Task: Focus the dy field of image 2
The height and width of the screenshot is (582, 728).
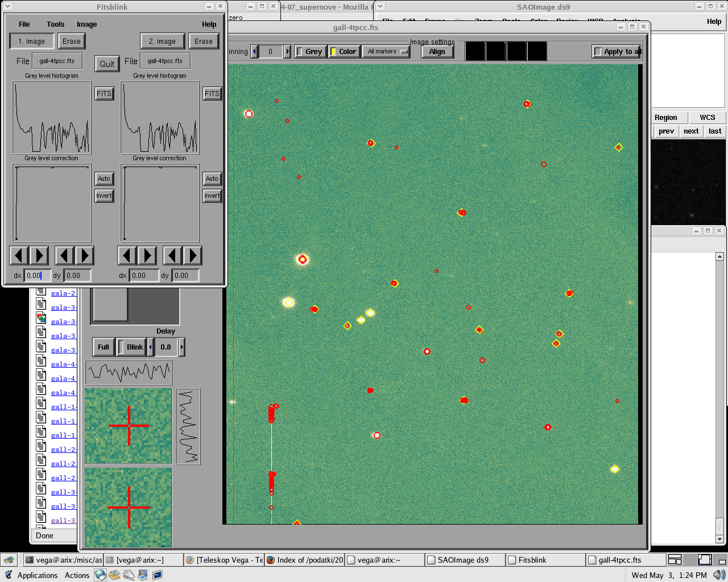Action: tap(185, 275)
